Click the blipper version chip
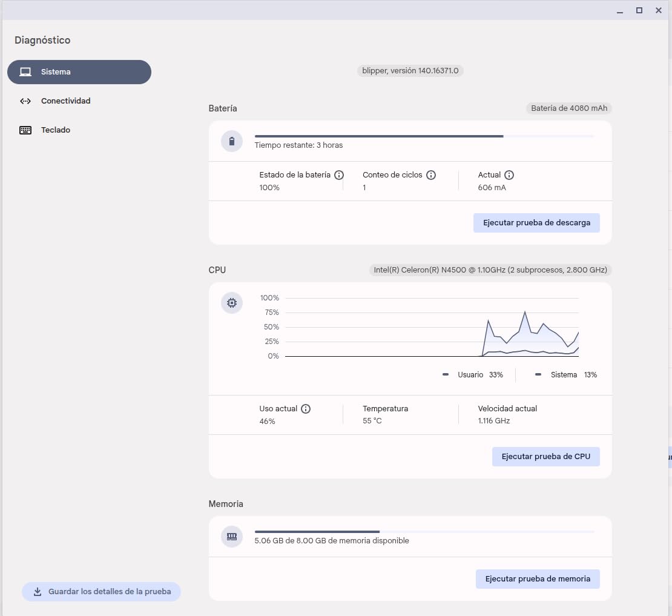The image size is (672, 616). click(x=410, y=71)
